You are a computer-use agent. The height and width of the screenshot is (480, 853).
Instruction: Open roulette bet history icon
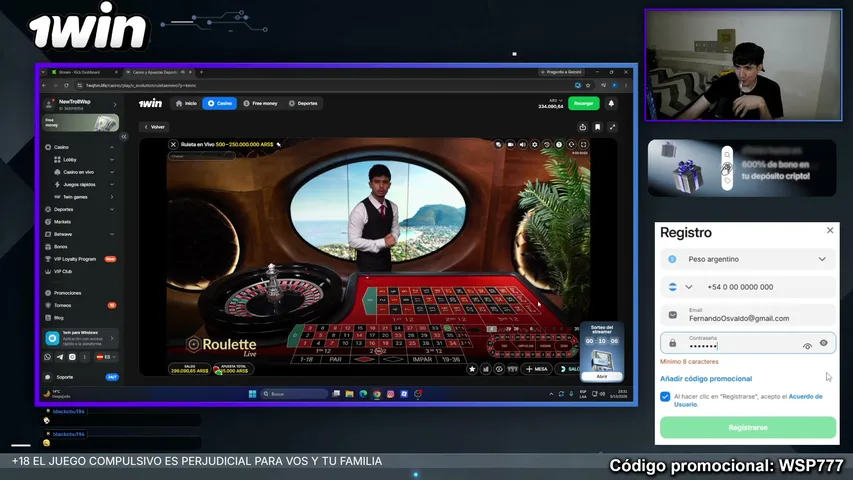[547, 144]
